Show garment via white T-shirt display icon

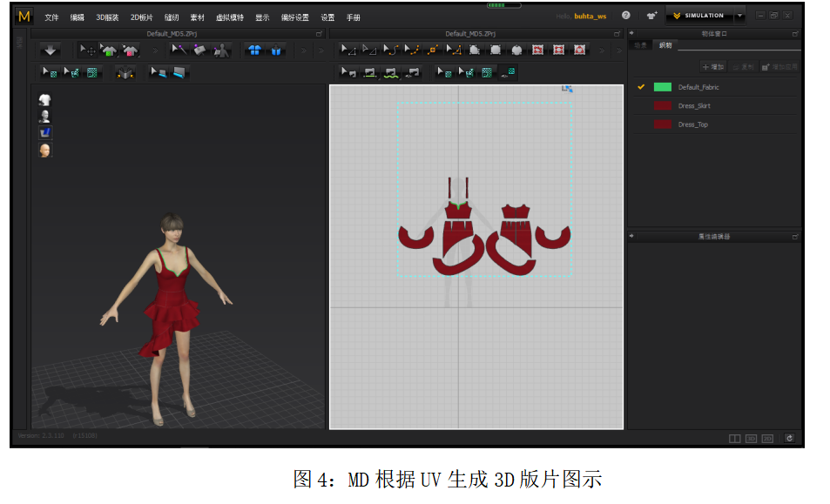[44, 100]
